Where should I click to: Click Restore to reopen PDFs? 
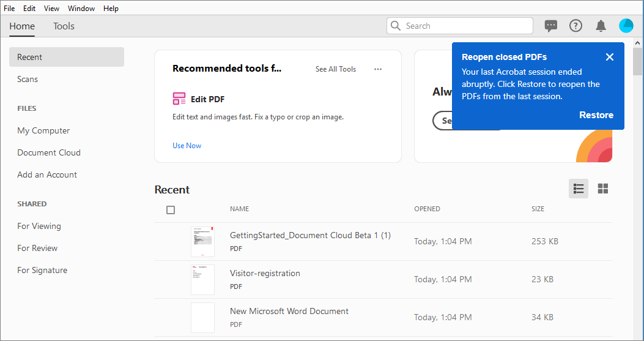click(x=596, y=115)
